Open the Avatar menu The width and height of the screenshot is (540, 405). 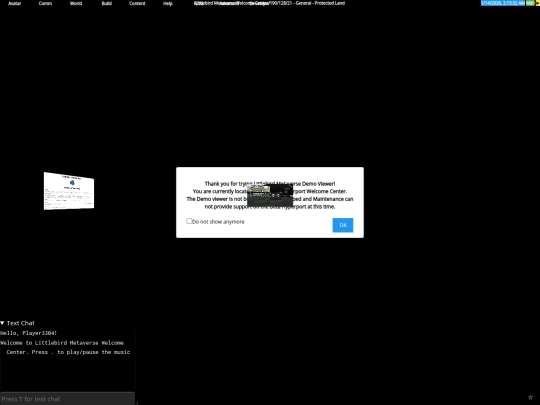point(14,3)
